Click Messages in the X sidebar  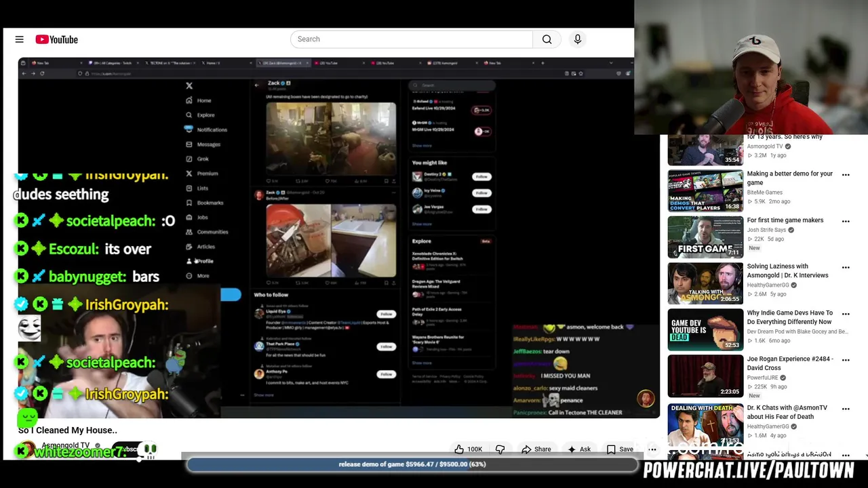point(203,144)
